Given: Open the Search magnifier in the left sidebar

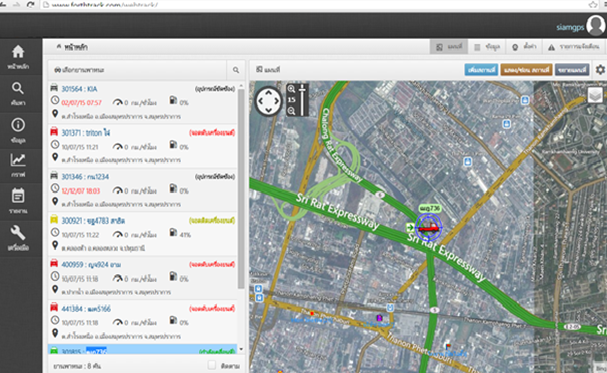Looking at the screenshot, I should 17,88.
